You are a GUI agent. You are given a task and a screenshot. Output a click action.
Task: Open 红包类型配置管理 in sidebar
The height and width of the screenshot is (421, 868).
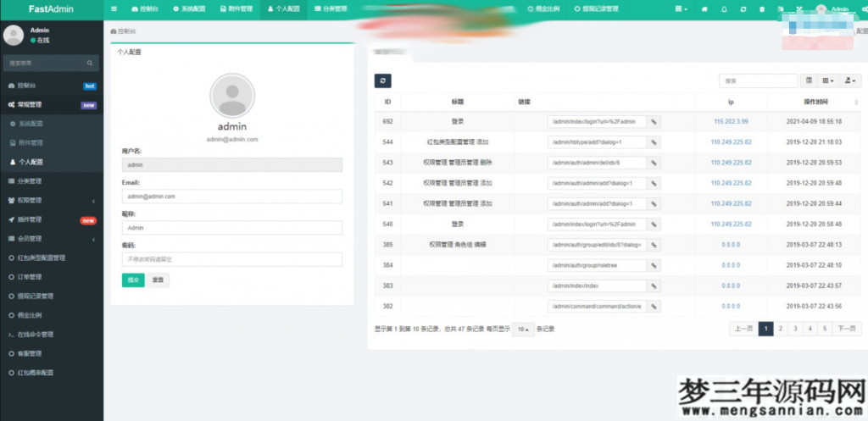[52, 258]
